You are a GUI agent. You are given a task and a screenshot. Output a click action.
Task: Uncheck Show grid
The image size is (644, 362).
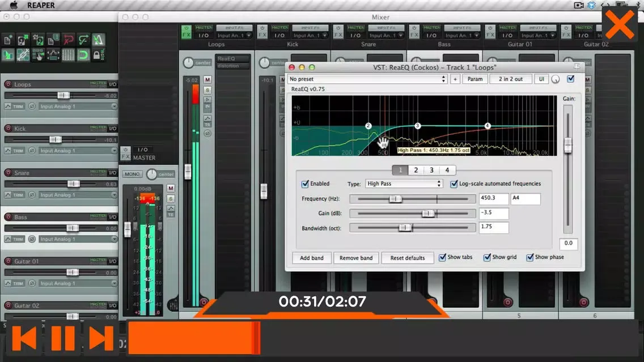click(487, 257)
